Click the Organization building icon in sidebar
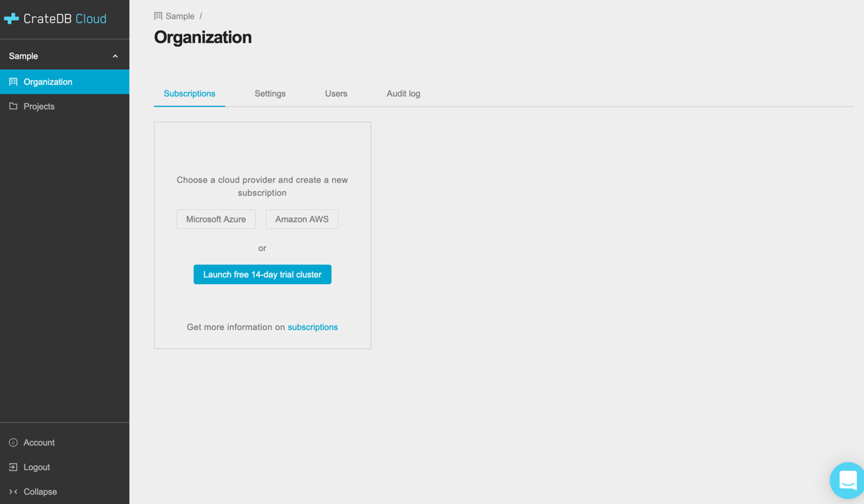 (x=13, y=82)
